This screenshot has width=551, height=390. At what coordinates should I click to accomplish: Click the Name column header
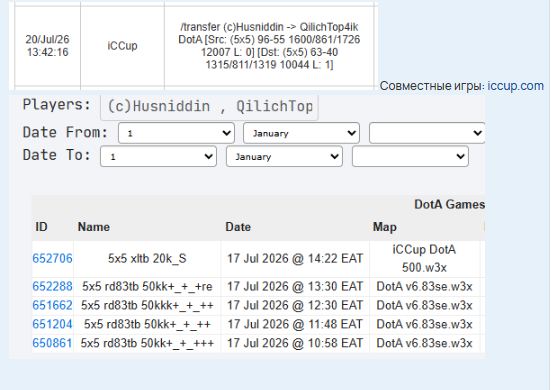point(94,227)
